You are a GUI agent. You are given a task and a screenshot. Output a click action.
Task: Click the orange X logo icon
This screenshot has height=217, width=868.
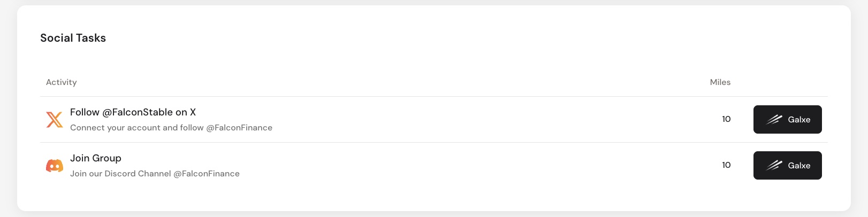[x=55, y=120]
